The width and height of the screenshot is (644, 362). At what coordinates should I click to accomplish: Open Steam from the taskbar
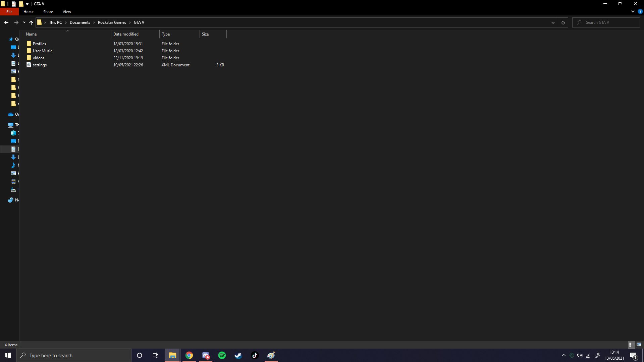click(x=238, y=355)
